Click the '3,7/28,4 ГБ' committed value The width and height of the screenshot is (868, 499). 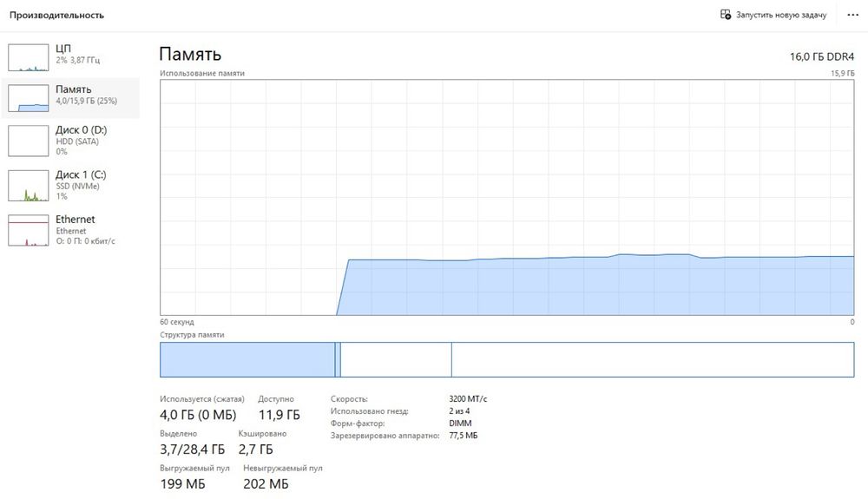click(x=192, y=450)
